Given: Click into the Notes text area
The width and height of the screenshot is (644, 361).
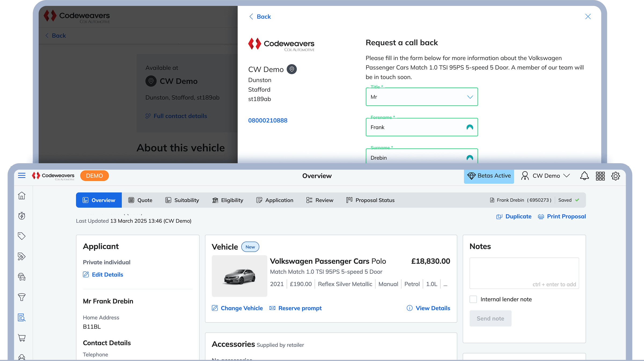Looking at the screenshot, I should coord(524,273).
